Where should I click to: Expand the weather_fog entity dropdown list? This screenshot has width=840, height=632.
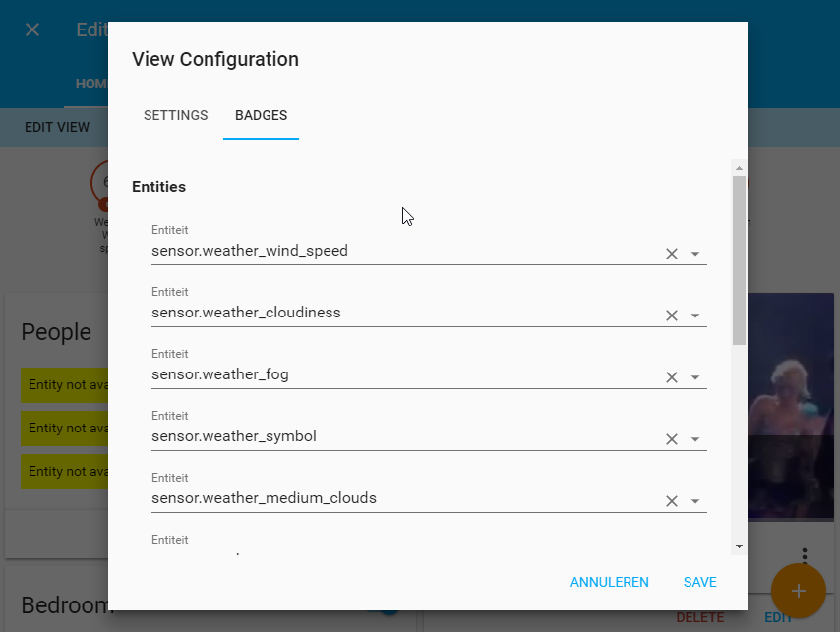tap(695, 377)
